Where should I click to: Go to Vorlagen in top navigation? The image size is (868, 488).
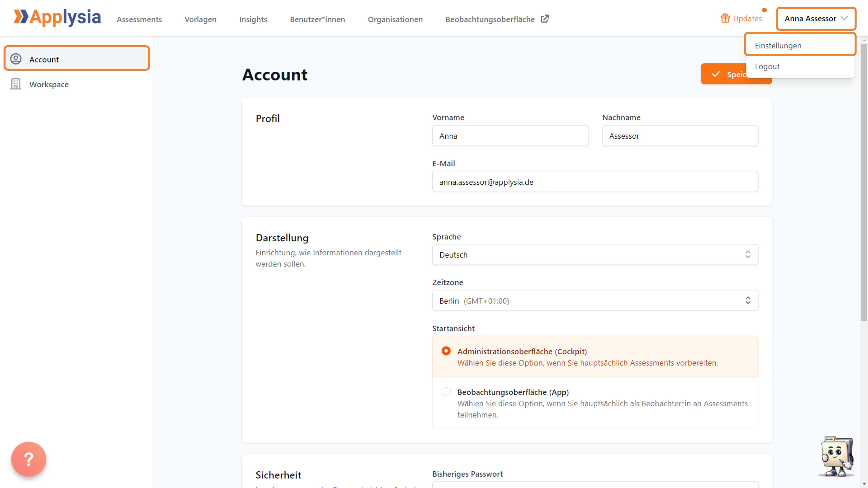[200, 19]
